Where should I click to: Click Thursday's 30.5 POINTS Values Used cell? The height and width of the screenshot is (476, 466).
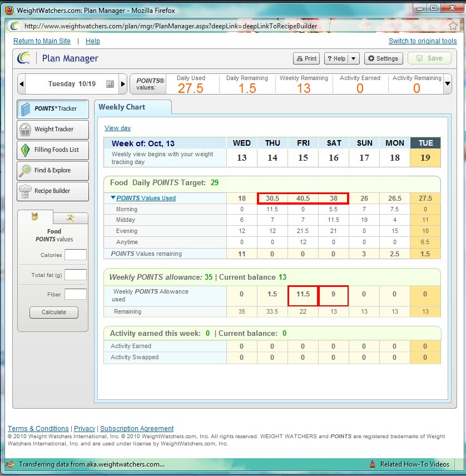pos(272,198)
